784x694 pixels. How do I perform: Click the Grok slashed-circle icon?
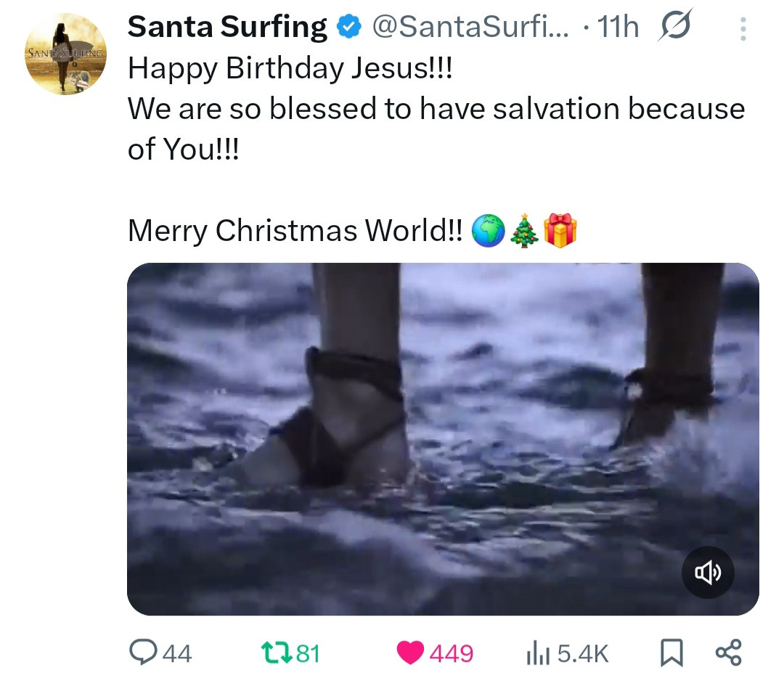click(x=675, y=27)
